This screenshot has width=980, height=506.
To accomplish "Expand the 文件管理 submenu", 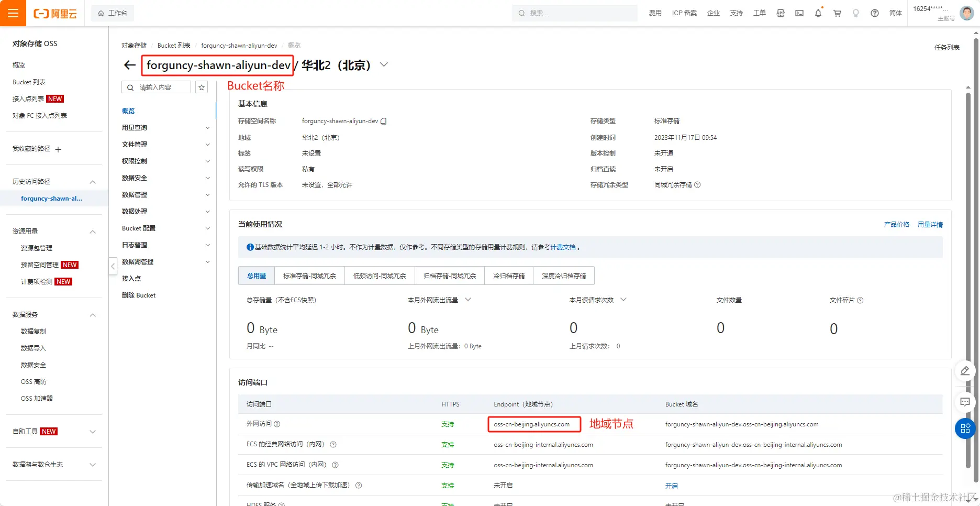I will [207, 145].
